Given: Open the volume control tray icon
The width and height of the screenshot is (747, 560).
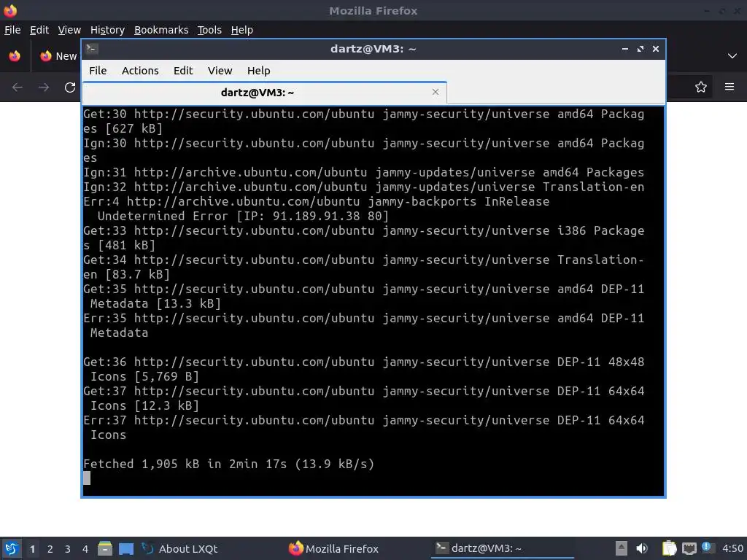Looking at the screenshot, I should coord(642,548).
